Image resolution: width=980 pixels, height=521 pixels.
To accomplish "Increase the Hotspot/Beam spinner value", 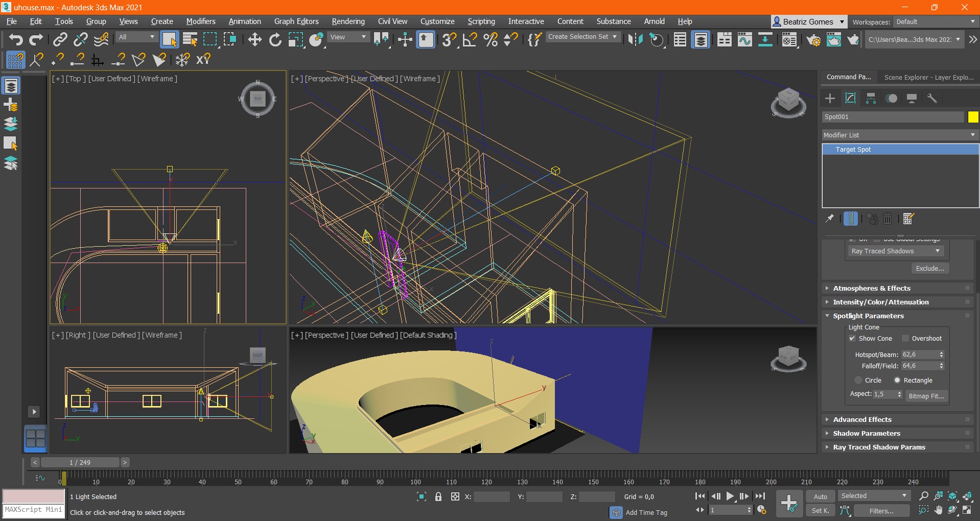I will click(941, 352).
